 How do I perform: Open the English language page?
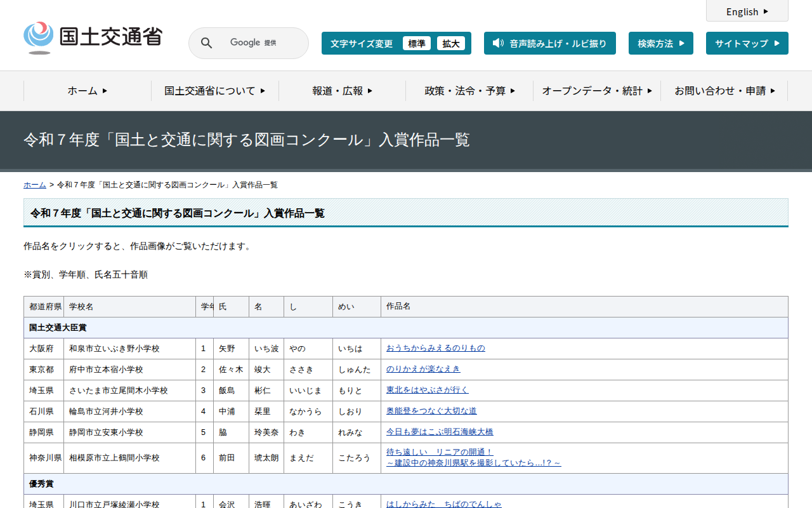point(747,11)
